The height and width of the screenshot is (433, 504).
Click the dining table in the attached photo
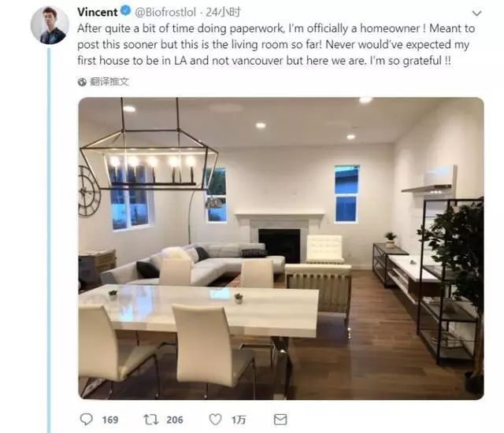[198, 310]
